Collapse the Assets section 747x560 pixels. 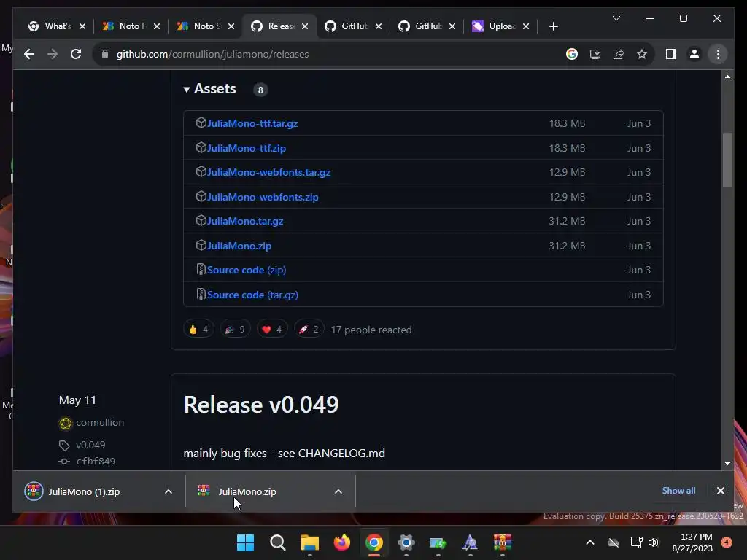click(x=210, y=89)
